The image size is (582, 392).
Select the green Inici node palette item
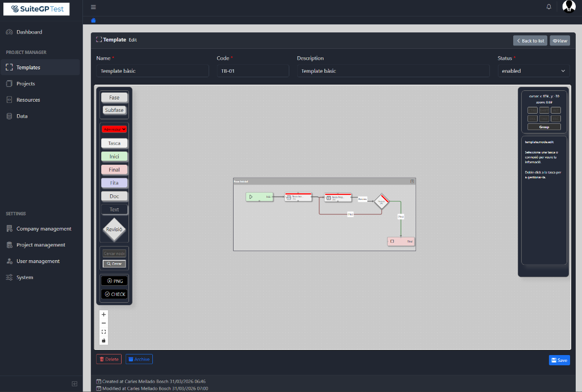[x=114, y=156]
